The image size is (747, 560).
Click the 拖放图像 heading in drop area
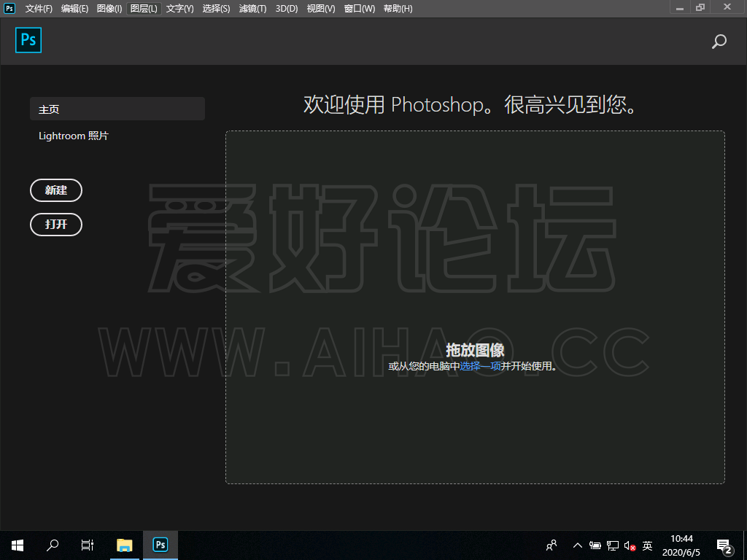[x=475, y=350]
